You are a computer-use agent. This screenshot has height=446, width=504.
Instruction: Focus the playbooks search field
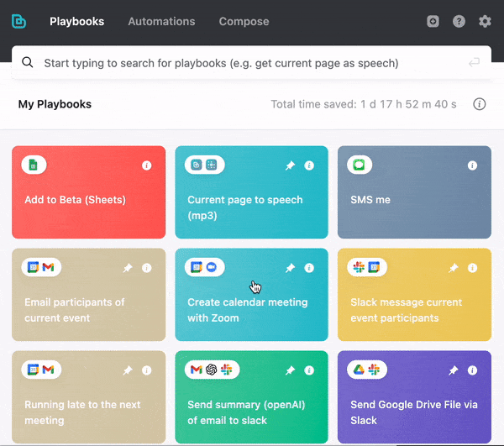point(251,63)
